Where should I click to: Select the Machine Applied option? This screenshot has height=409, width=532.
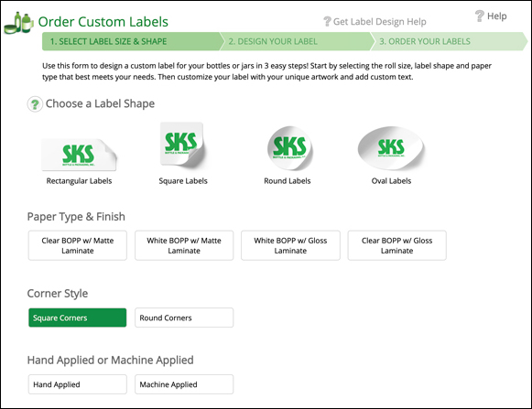click(184, 384)
